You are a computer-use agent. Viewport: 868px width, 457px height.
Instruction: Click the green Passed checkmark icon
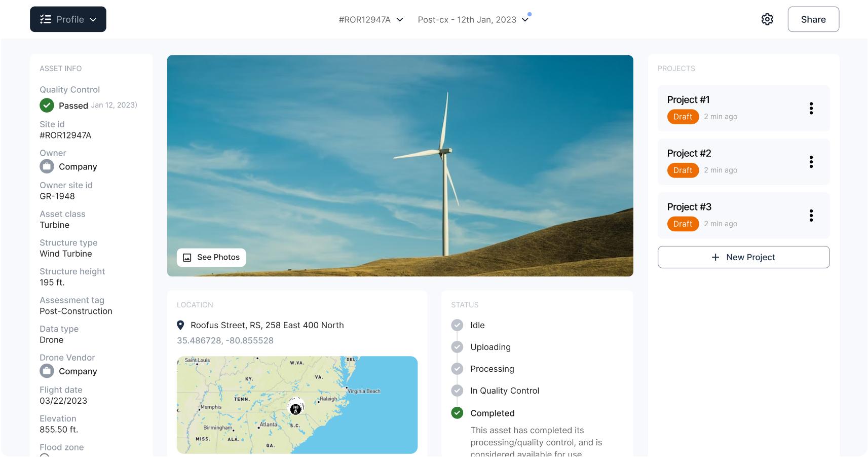[x=47, y=106]
